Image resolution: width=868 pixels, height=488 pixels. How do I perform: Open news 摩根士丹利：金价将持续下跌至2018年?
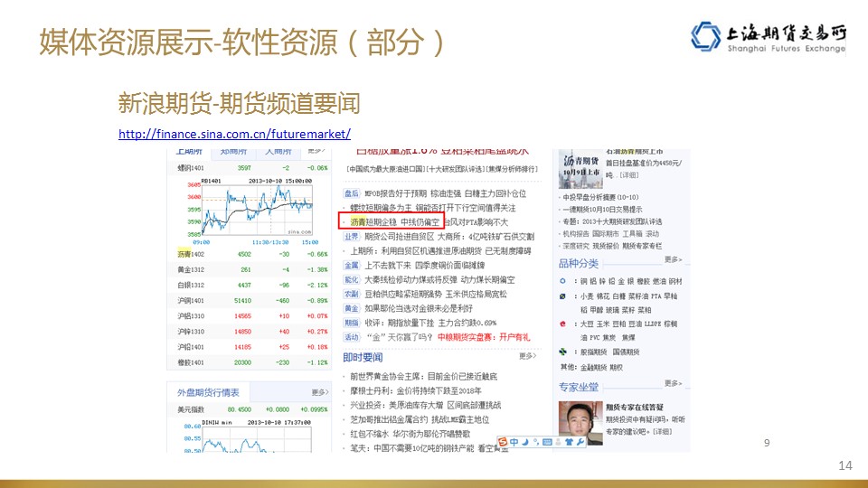point(416,390)
